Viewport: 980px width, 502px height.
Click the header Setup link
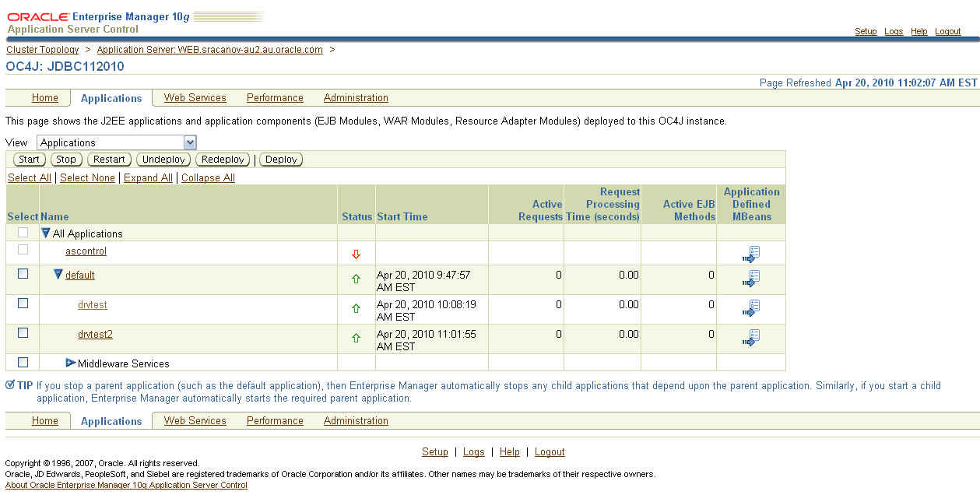[x=866, y=31]
